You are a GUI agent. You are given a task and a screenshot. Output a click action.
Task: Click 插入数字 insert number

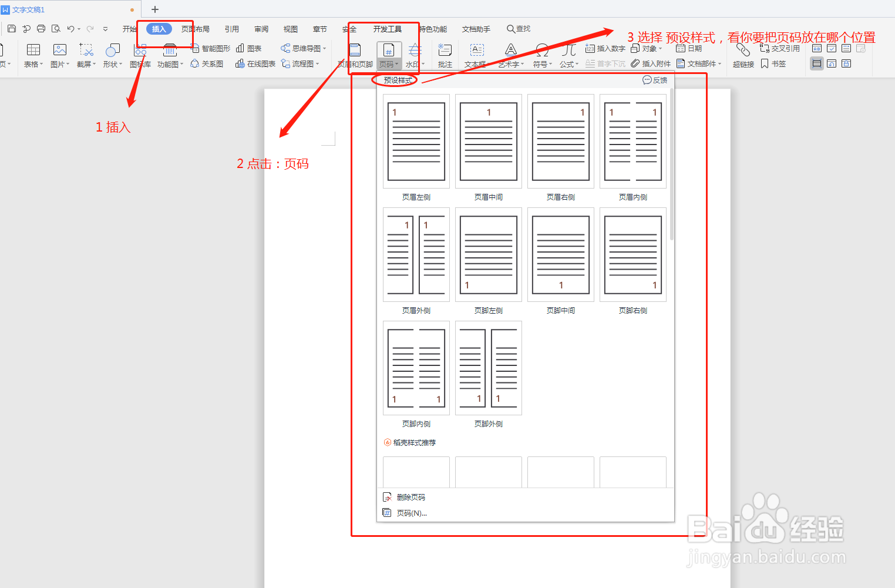pos(605,48)
